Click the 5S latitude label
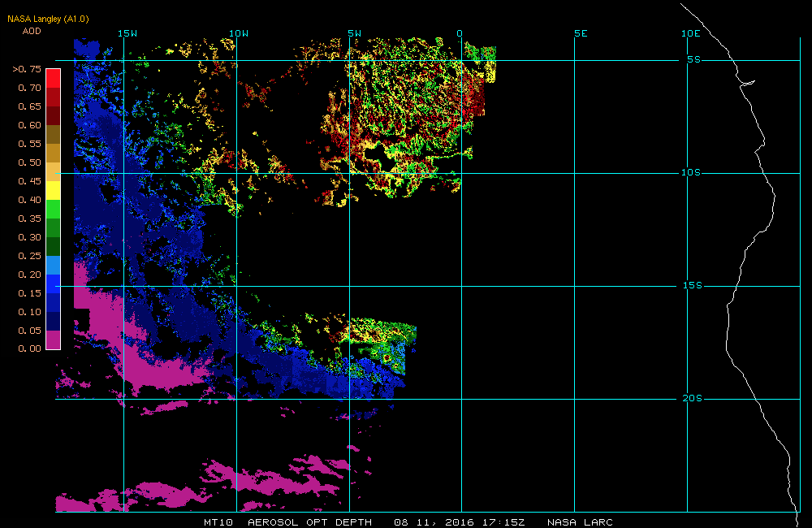 point(694,59)
